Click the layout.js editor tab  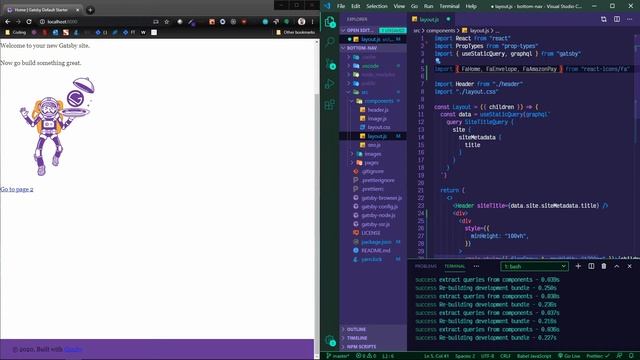coord(431,19)
